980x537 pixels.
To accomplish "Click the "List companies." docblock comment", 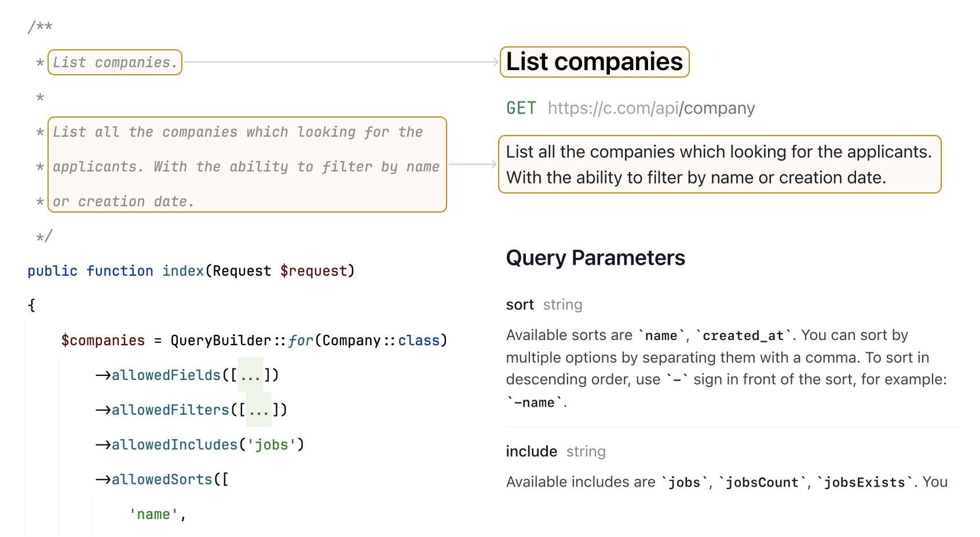I will tap(115, 63).
